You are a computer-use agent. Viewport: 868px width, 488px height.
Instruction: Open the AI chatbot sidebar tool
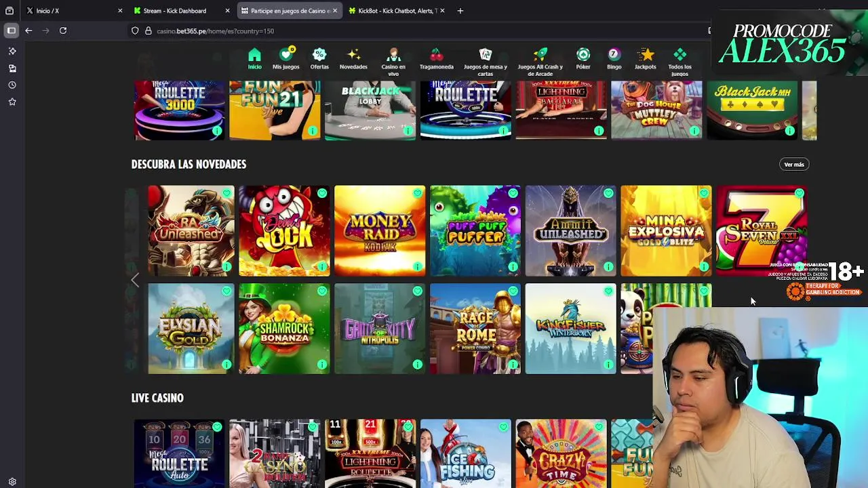point(12,52)
